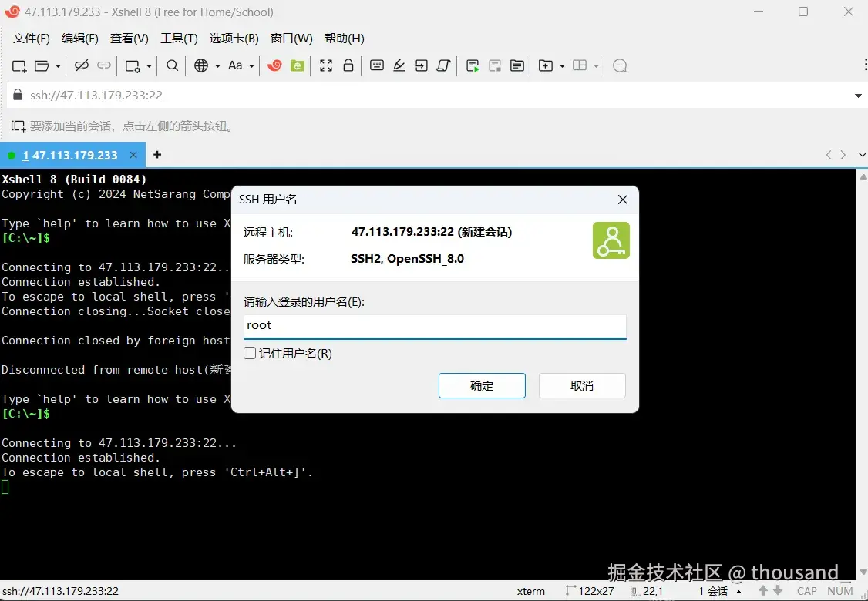
Task: Add a new tab with plus button
Action: (x=157, y=154)
